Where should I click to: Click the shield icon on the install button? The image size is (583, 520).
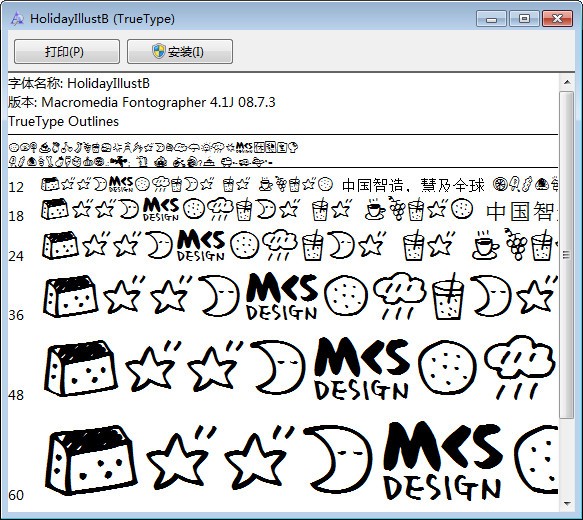[159, 51]
